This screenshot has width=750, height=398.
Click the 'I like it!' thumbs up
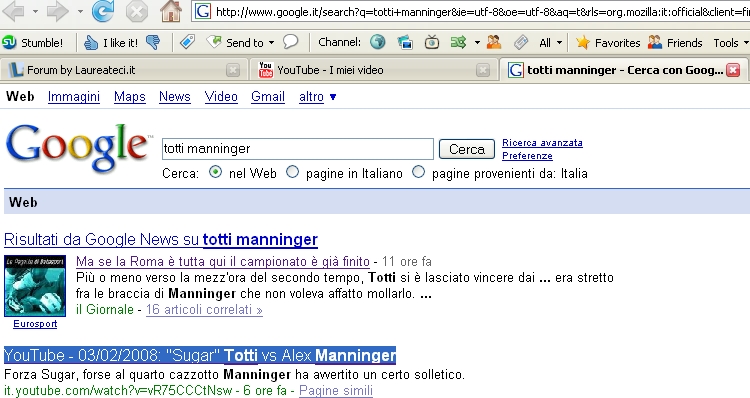tap(111, 43)
